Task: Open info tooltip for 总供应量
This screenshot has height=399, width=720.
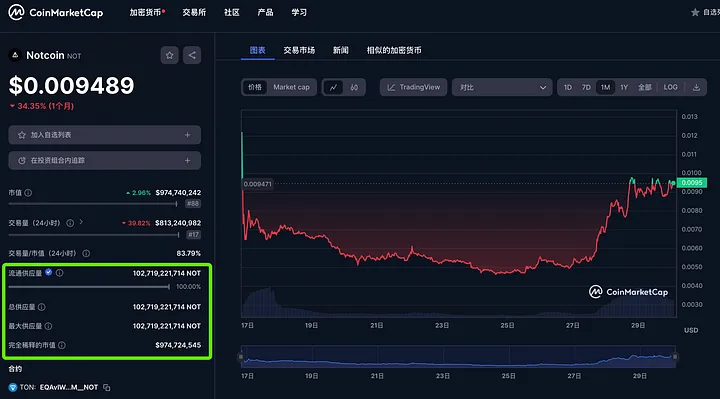Action: (42, 307)
